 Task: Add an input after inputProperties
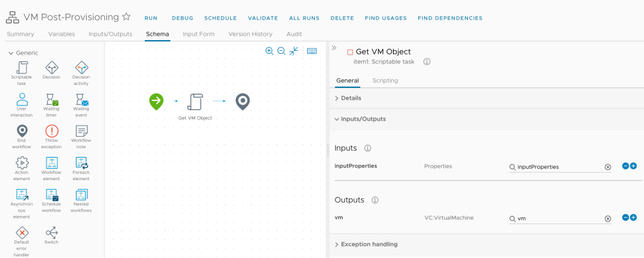coord(633,166)
